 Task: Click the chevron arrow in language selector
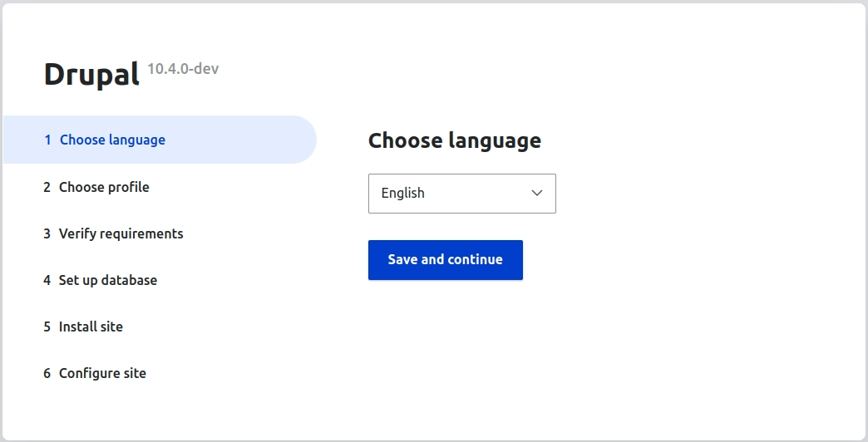536,193
